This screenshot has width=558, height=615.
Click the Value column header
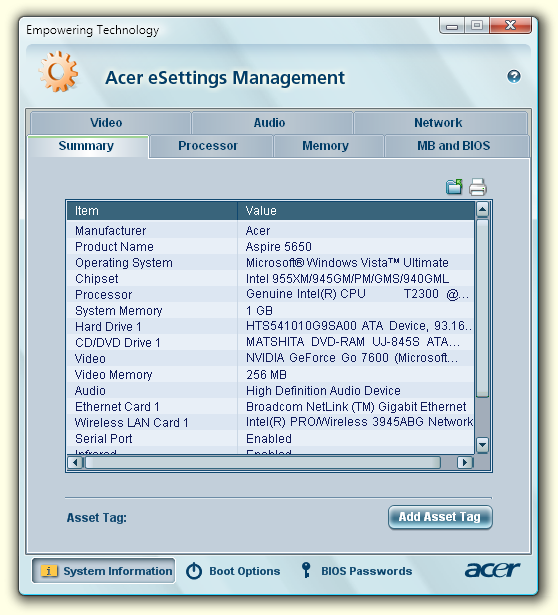click(x=356, y=211)
